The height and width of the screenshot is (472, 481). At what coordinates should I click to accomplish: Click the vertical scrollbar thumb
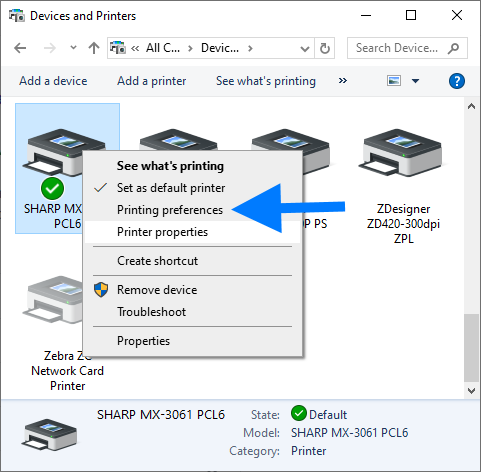[471, 347]
